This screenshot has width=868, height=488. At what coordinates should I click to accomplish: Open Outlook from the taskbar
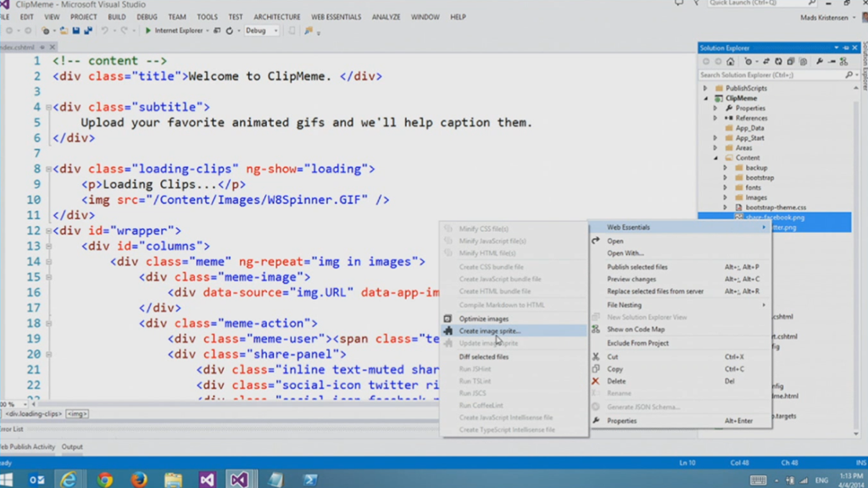pyautogui.click(x=36, y=480)
